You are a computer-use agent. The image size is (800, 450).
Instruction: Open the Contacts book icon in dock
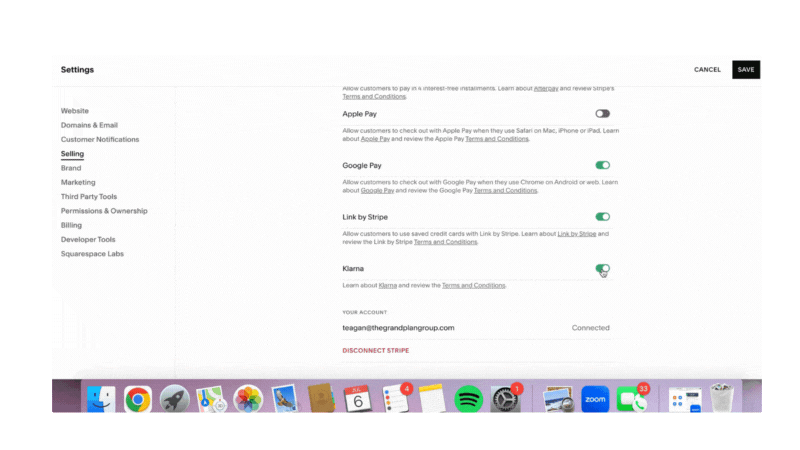point(321,399)
